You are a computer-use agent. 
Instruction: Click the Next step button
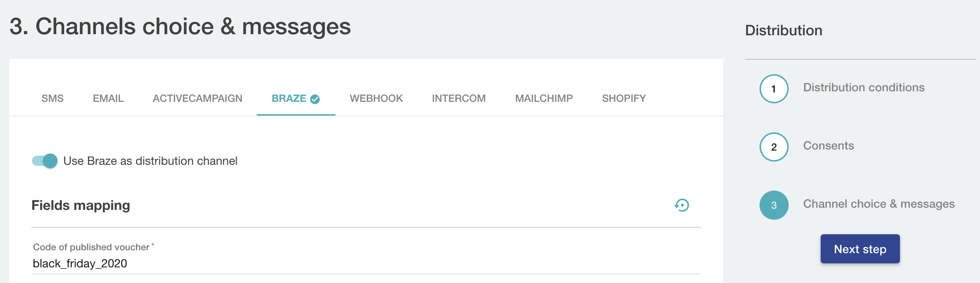(x=860, y=249)
